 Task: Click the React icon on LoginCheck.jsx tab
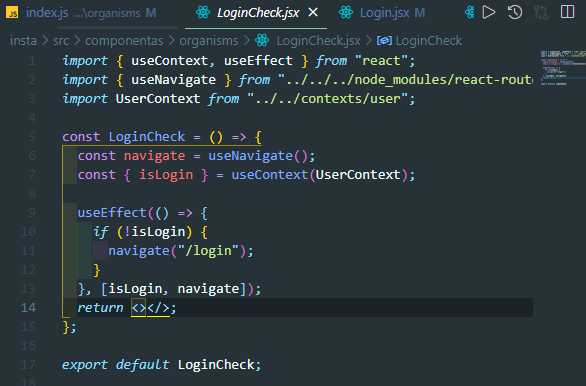(203, 13)
